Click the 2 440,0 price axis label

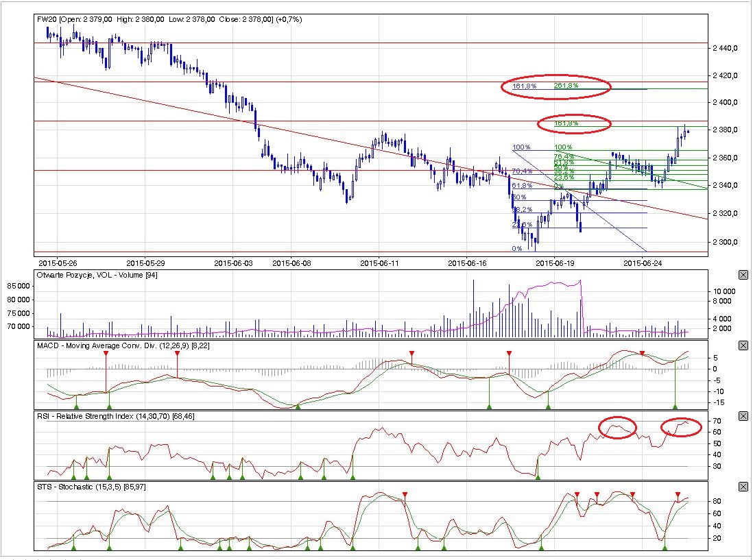pyautogui.click(x=724, y=48)
